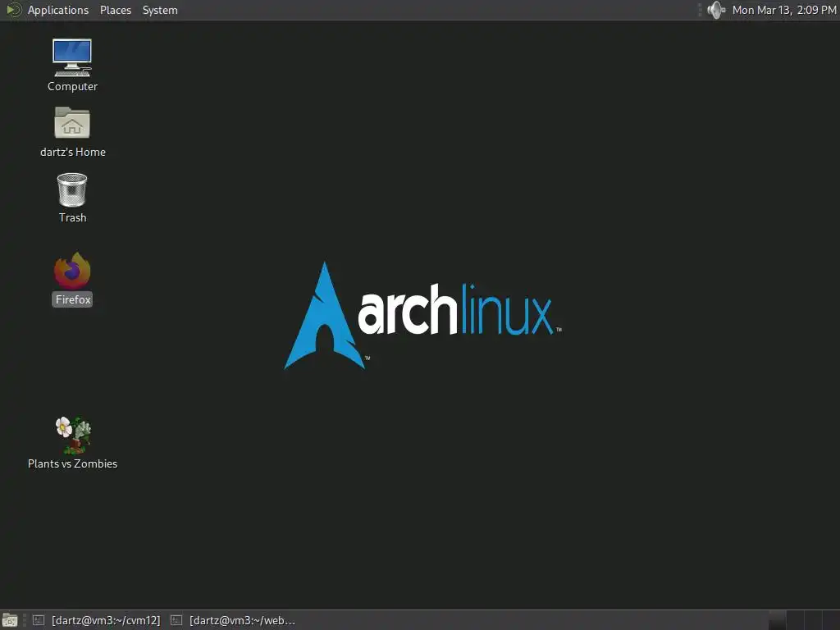Click the show desktop icon in the bottom panel
Image resolution: width=840 pixels, height=630 pixels.
(10, 620)
